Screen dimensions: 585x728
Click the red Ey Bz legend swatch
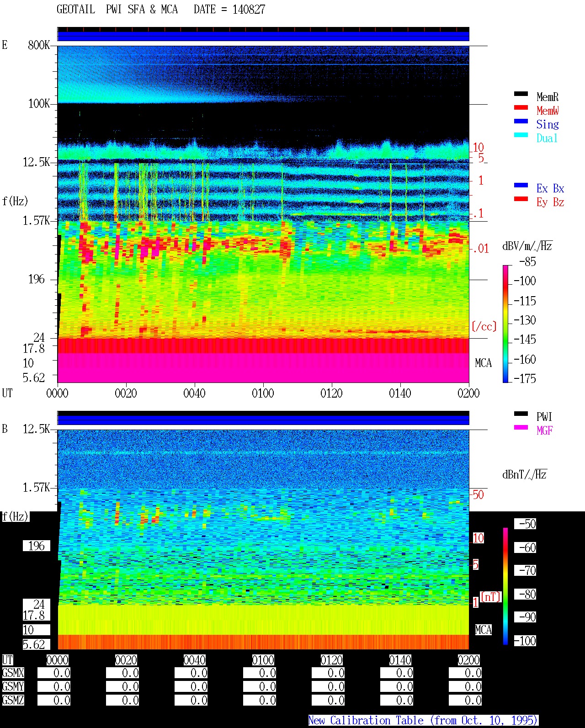[x=521, y=199]
